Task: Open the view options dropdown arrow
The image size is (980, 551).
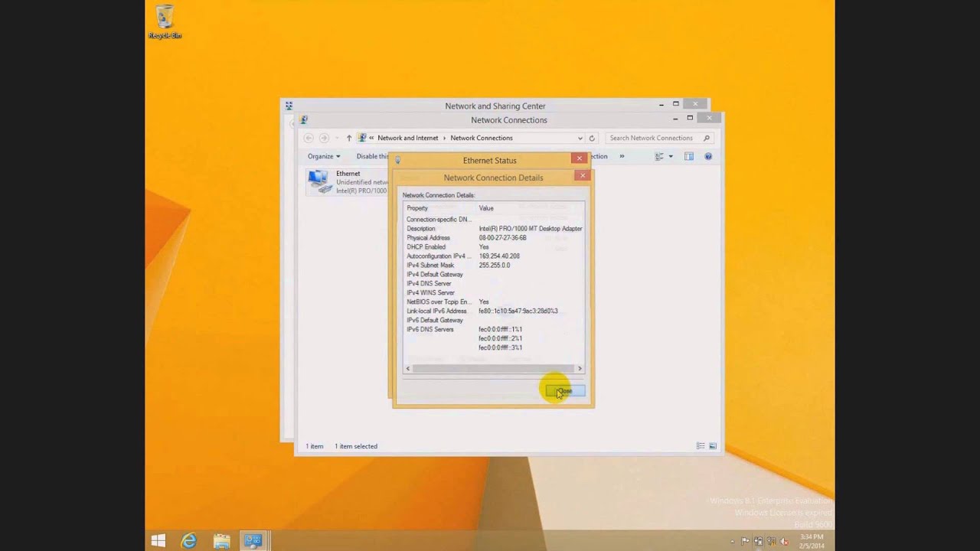Action: [671, 156]
